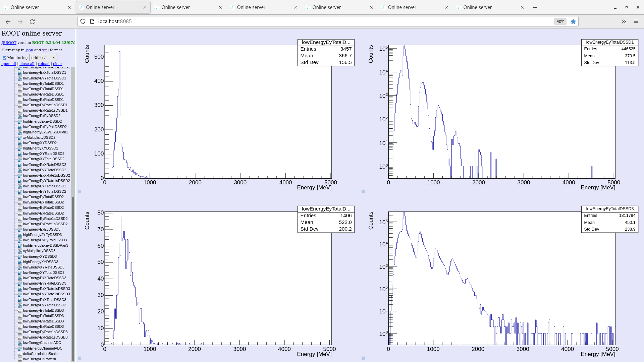Expand the browser toolbar overflow chevron
644x362 pixels.
[x=624, y=21]
